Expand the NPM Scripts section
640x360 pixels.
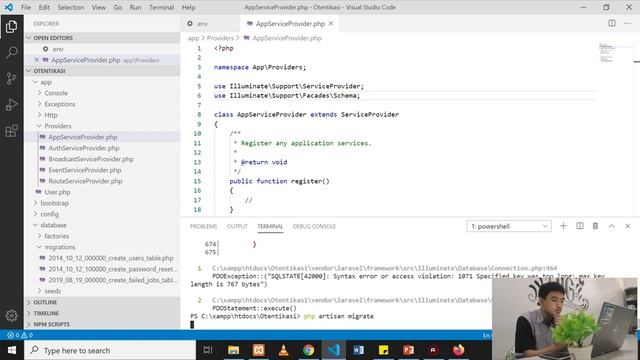coord(102,324)
